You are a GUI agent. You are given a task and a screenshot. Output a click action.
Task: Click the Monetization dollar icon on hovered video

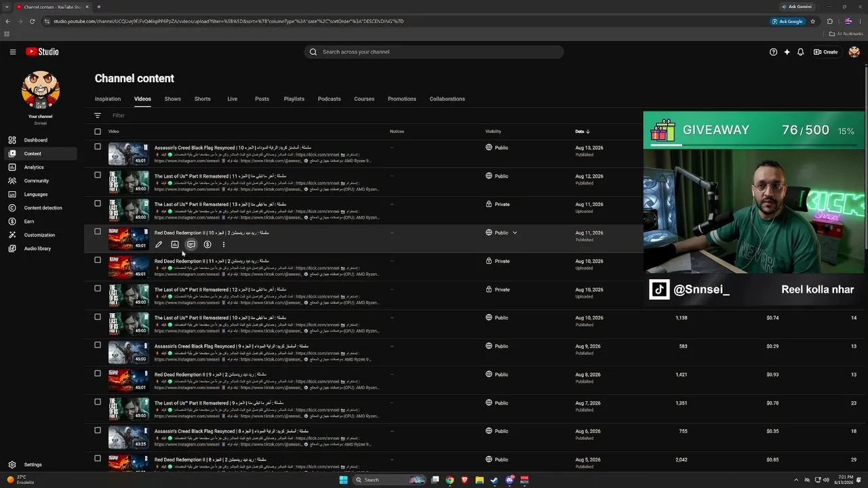208,245
